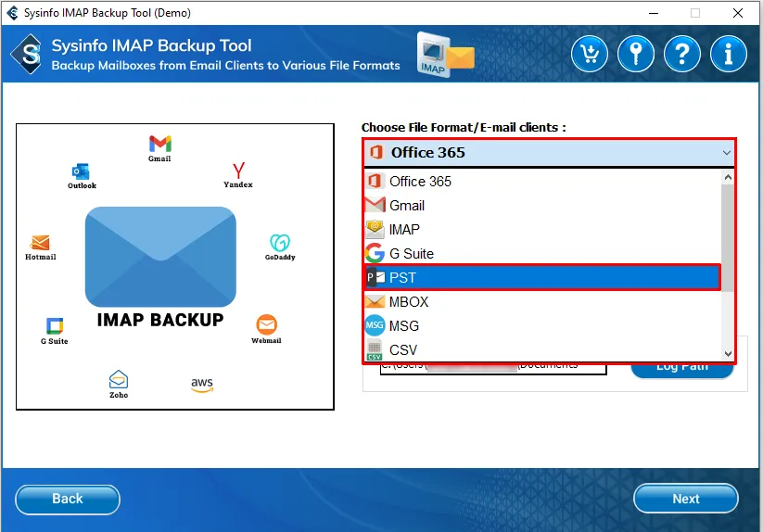Viewport: 763px width, 532px height.
Task: Click the aws logo in illustration
Action: click(x=202, y=385)
